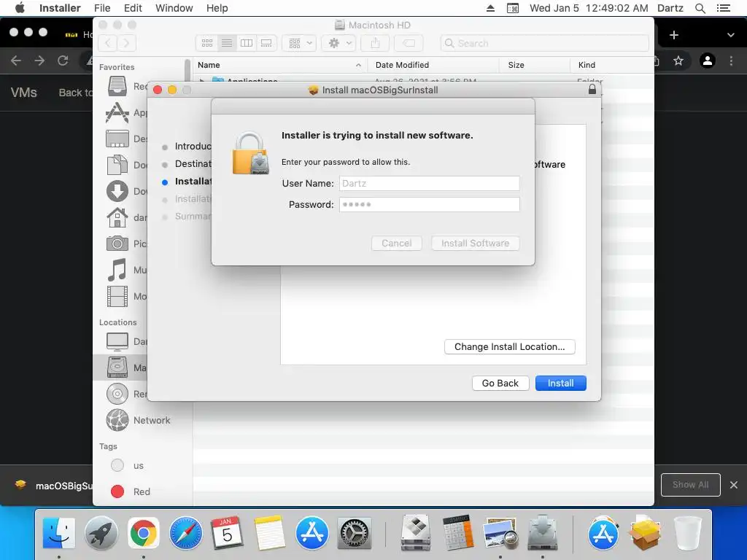747x560 pixels.
Task: Close Chrome downloads bar with X
Action: pyautogui.click(x=734, y=485)
